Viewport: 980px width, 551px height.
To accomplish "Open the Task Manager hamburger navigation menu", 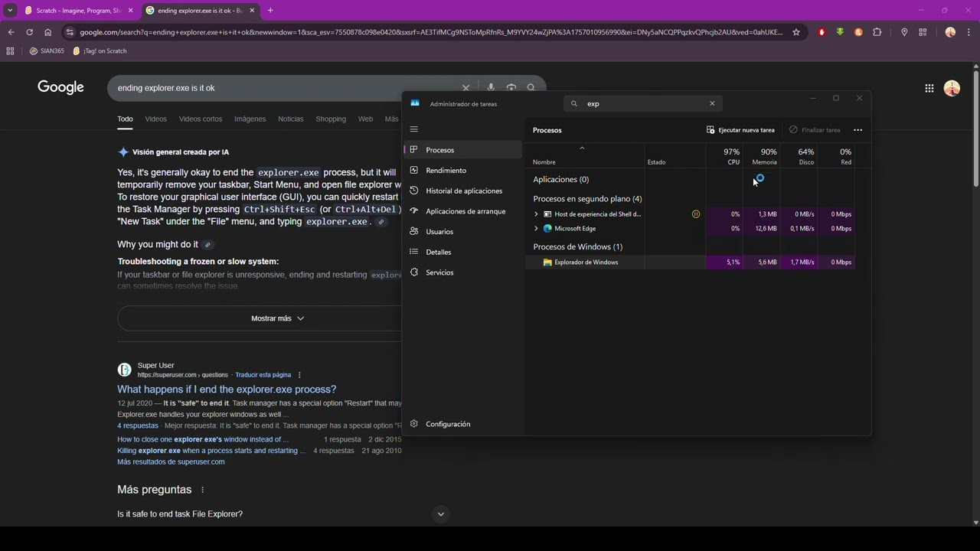I will pyautogui.click(x=414, y=129).
